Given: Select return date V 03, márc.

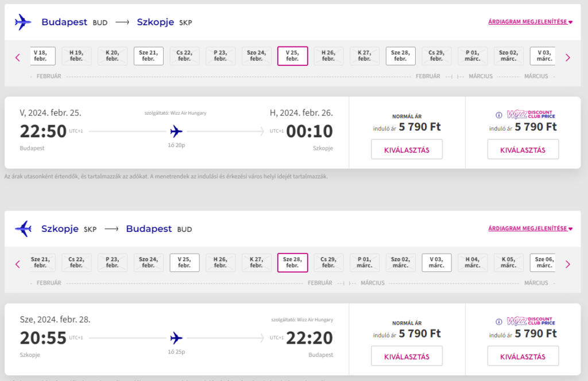Looking at the screenshot, I should point(436,263).
